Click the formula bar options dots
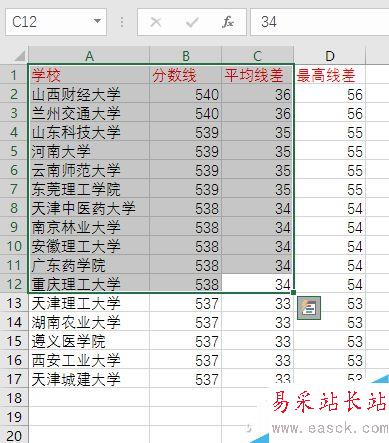The height and width of the screenshot is (443, 389). [x=122, y=22]
